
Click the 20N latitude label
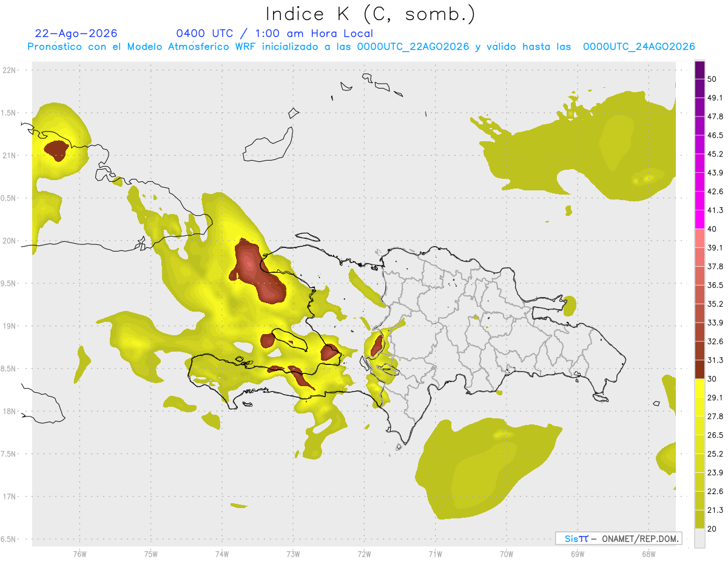pyautogui.click(x=10, y=241)
